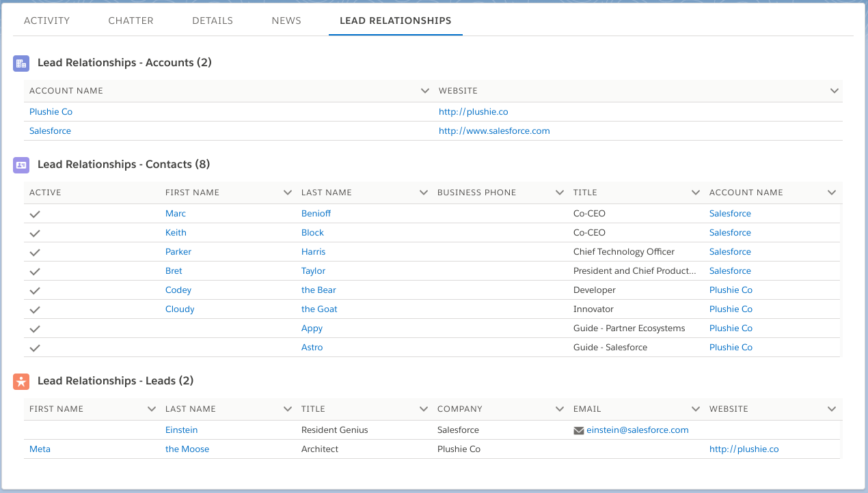This screenshot has width=868, height=493.
Task: Click the envelope icon beside einstein@salesforce.com
Action: [x=579, y=431]
